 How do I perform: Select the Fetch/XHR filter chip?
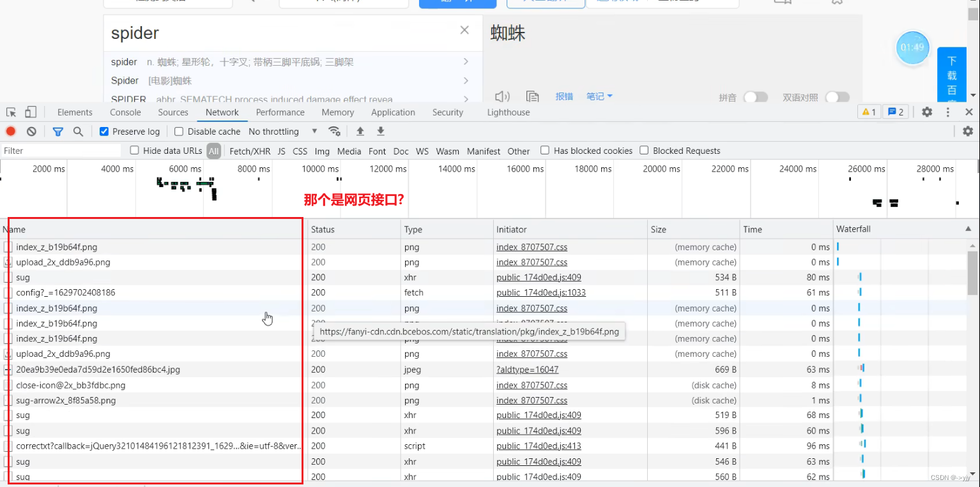pos(250,151)
